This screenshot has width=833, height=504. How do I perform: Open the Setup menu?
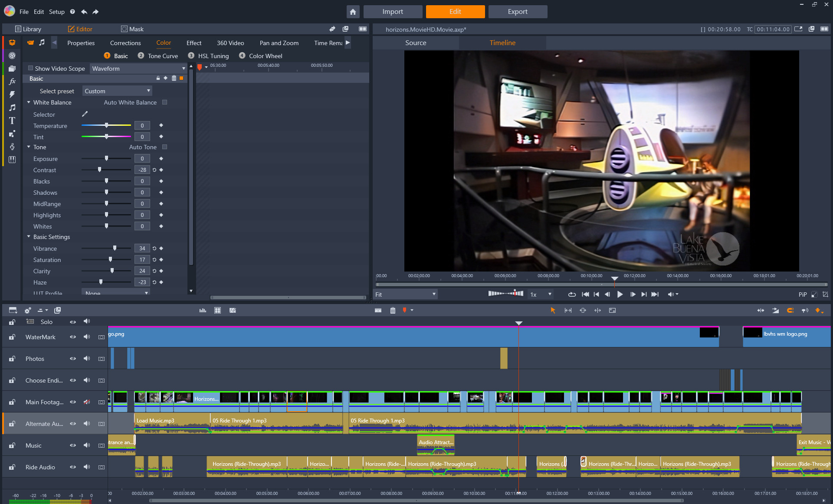click(56, 12)
